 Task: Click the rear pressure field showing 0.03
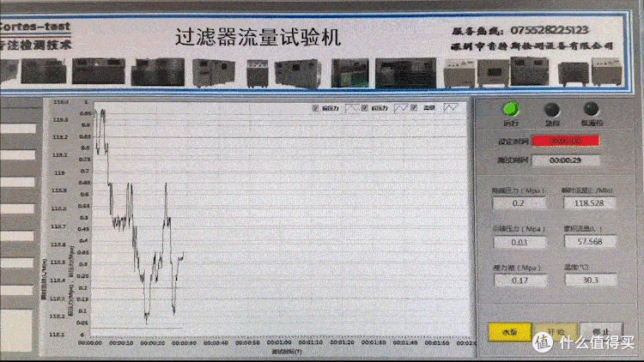(x=519, y=242)
